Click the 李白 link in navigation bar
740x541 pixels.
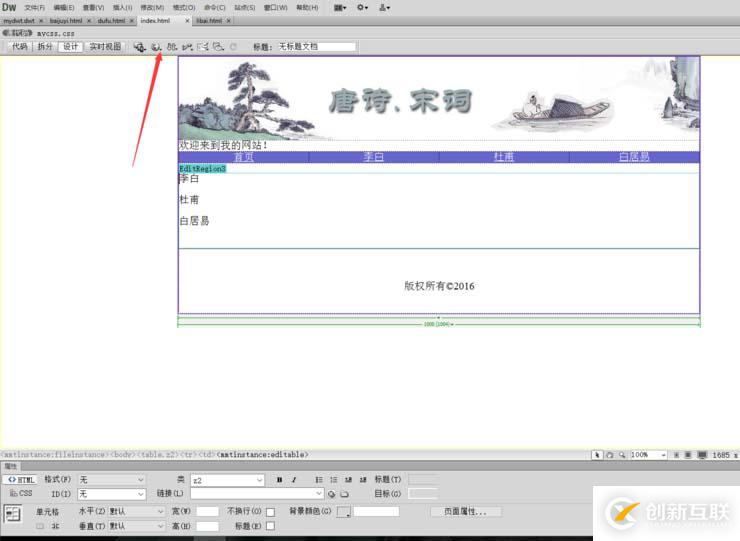(374, 157)
